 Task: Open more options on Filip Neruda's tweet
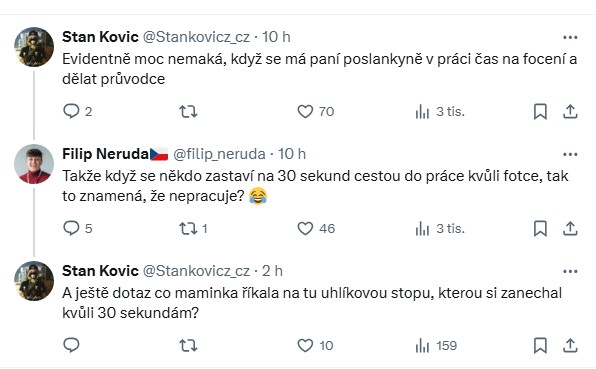coord(570,154)
